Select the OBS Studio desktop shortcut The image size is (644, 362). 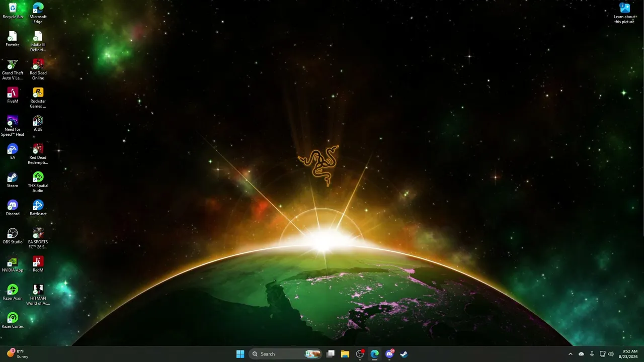[x=13, y=236]
